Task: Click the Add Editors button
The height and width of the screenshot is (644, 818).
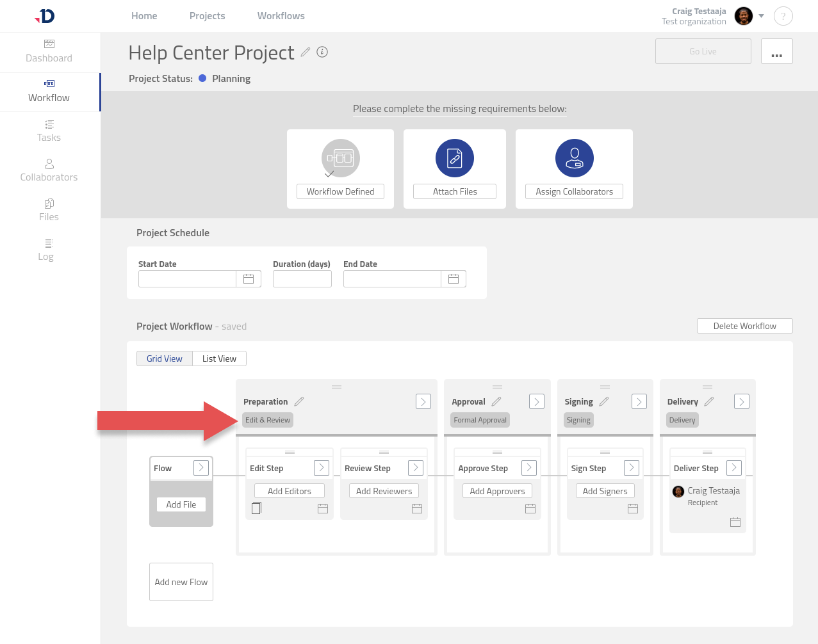Action: coord(289,491)
